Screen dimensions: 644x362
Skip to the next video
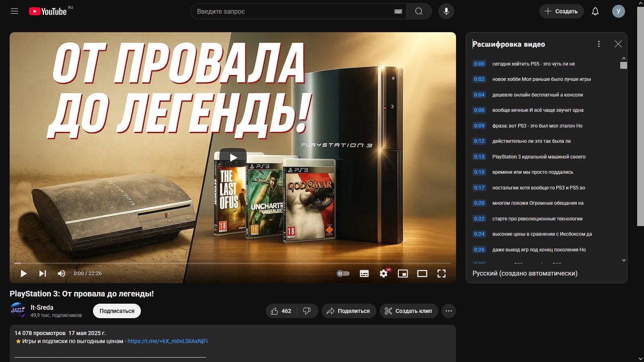pos(42,274)
